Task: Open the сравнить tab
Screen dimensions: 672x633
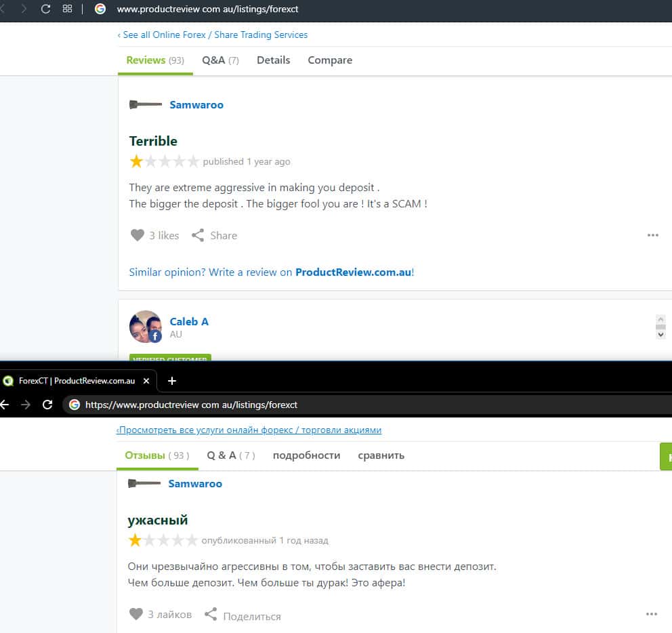Action: point(381,455)
